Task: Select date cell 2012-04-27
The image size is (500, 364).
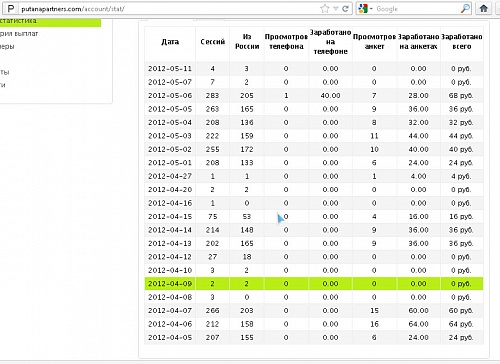Action: pyautogui.click(x=170, y=176)
